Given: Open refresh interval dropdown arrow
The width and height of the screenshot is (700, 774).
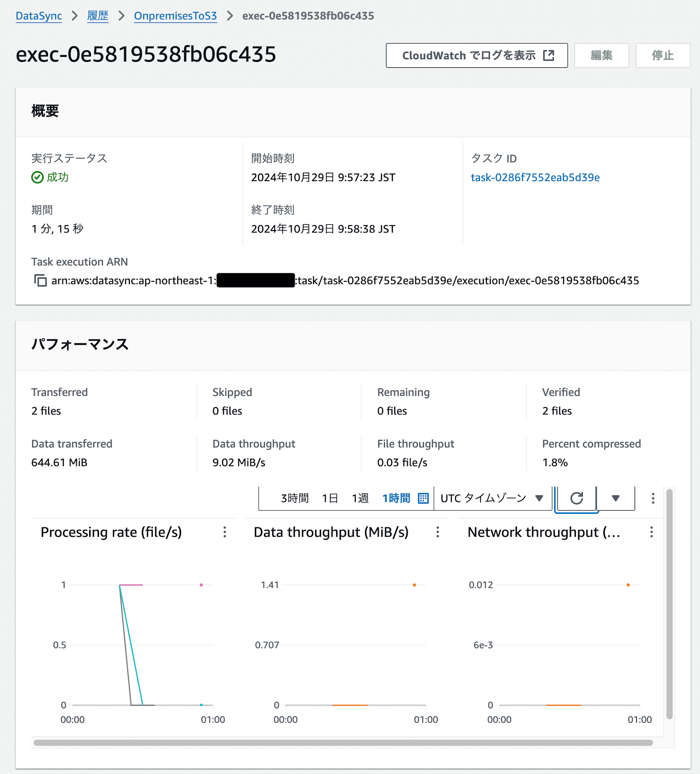Looking at the screenshot, I should point(616,498).
